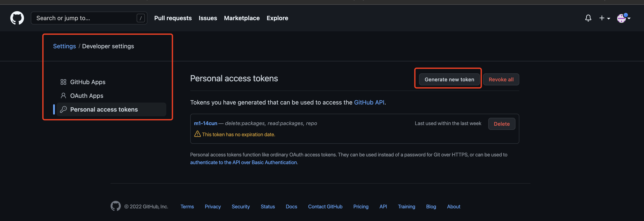The width and height of the screenshot is (644, 221).
Task: Click the OAuth Apps person icon
Action: click(63, 96)
